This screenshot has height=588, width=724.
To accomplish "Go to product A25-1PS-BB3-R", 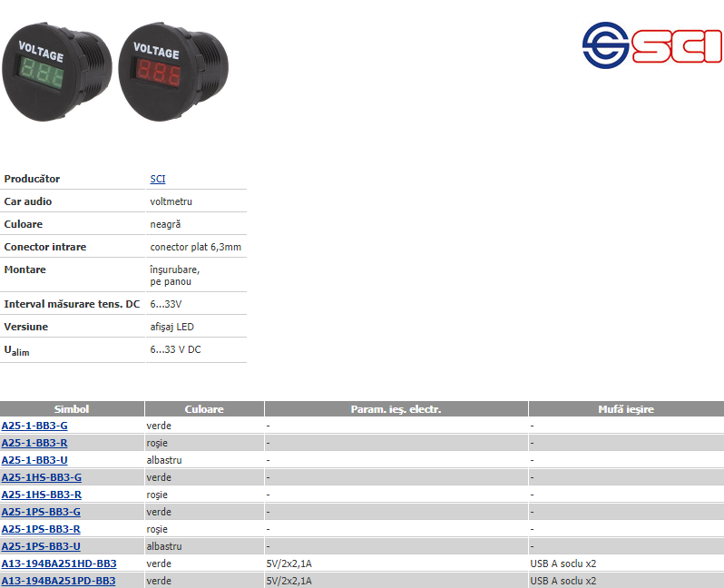I will tap(41, 529).
